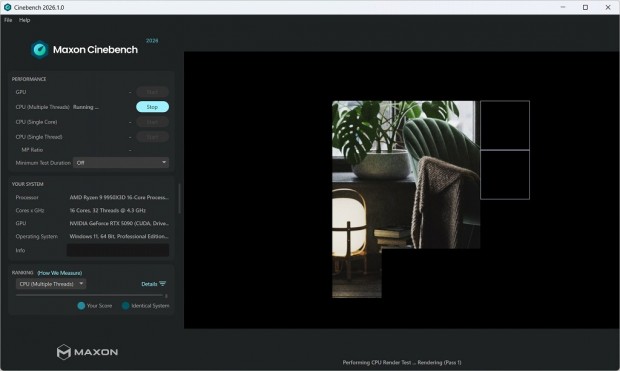
Task: Click the Details filter icon
Action: 163,284
